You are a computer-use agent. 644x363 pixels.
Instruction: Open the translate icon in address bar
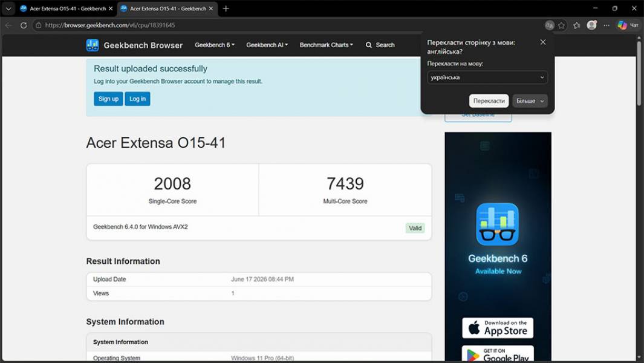pos(549,25)
